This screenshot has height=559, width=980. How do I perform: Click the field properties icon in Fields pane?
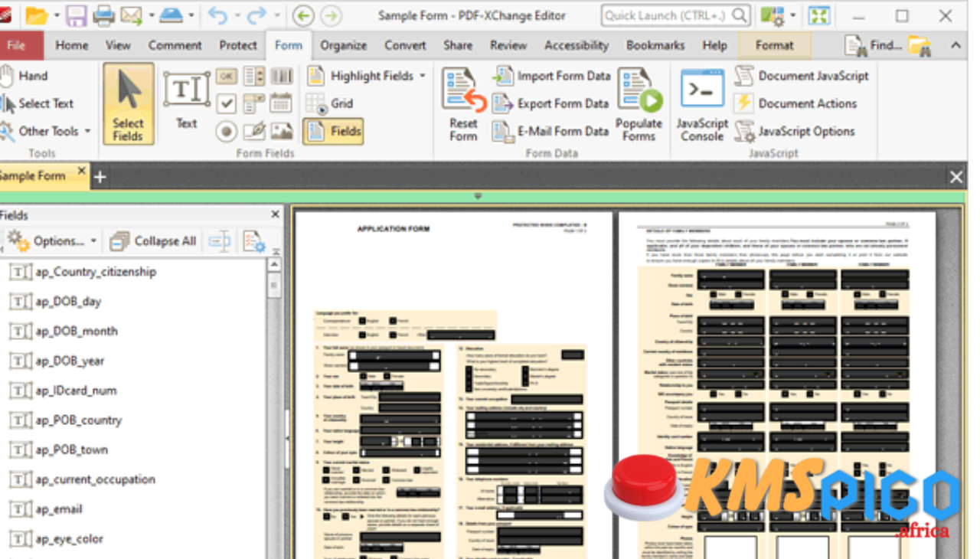254,241
